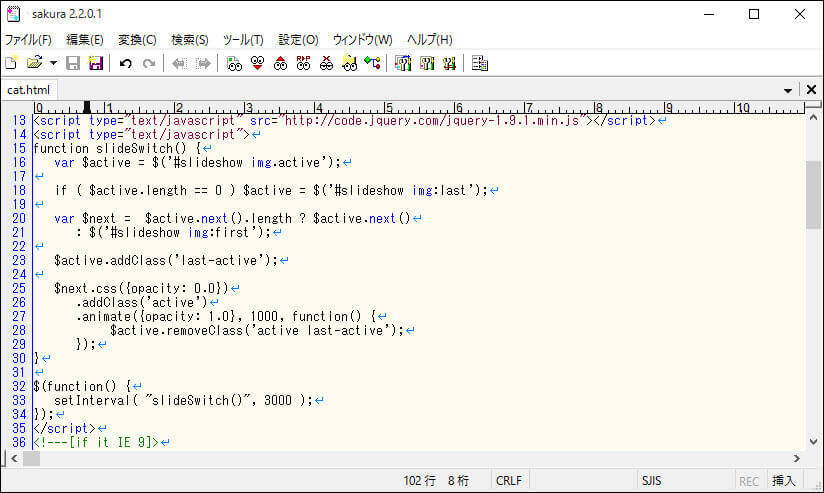Open type-specific settings list icon

[403, 64]
